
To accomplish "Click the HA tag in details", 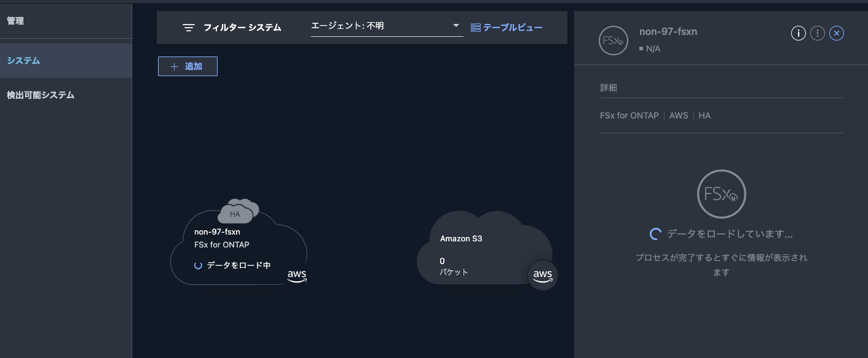I will (x=704, y=115).
